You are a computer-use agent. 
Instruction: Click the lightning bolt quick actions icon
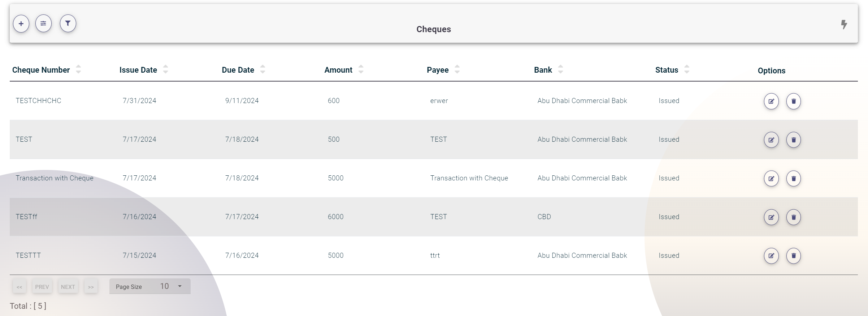(844, 25)
